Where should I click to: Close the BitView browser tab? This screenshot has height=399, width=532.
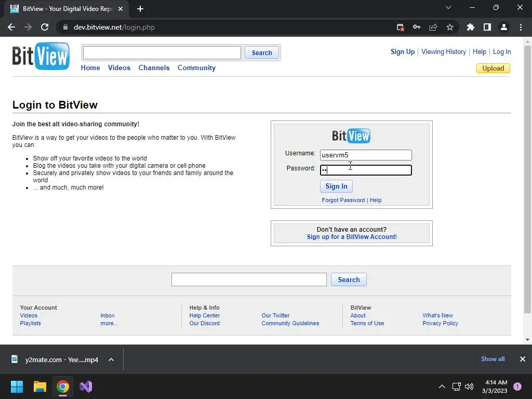(x=121, y=9)
